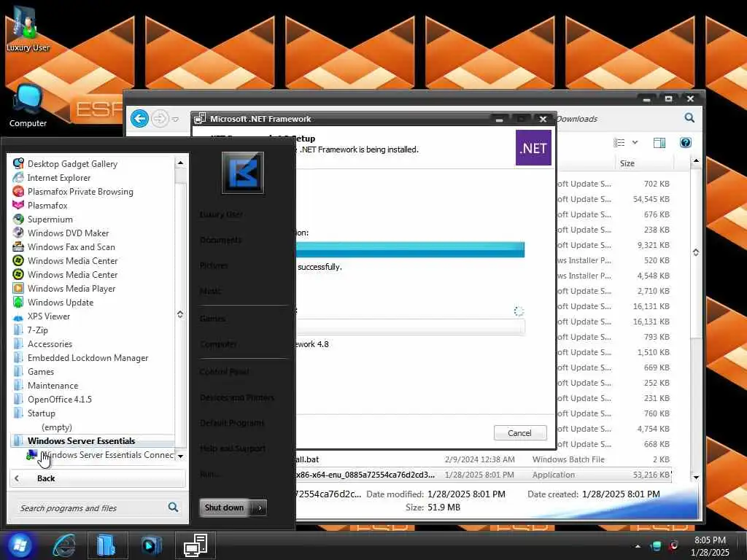Cancel the .NET Framework installation

[519, 433]
